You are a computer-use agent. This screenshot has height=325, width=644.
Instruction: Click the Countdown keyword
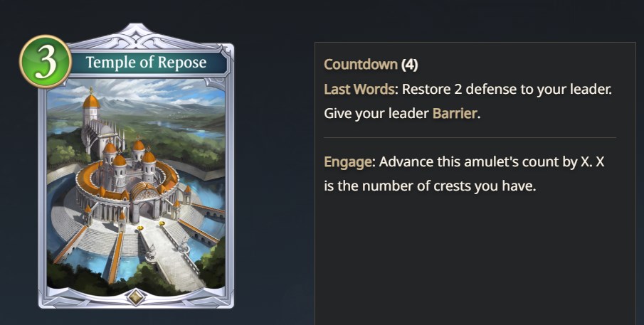tap(361, 65)
